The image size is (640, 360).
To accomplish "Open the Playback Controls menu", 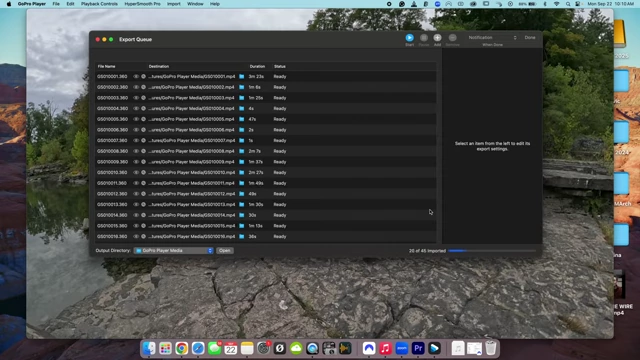I will (x=99, y=4).
